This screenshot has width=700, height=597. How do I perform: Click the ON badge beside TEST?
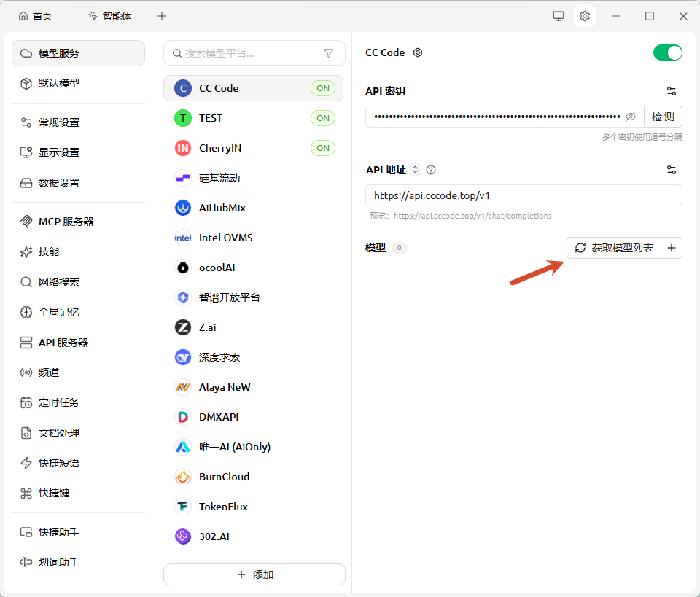pos(323,118)
